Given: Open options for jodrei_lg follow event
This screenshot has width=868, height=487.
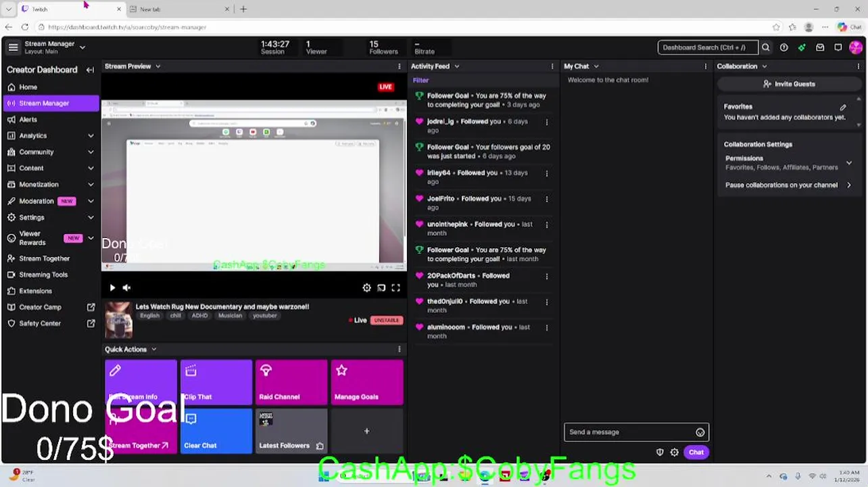Looking at the screenshot, I should coord(547,122).
